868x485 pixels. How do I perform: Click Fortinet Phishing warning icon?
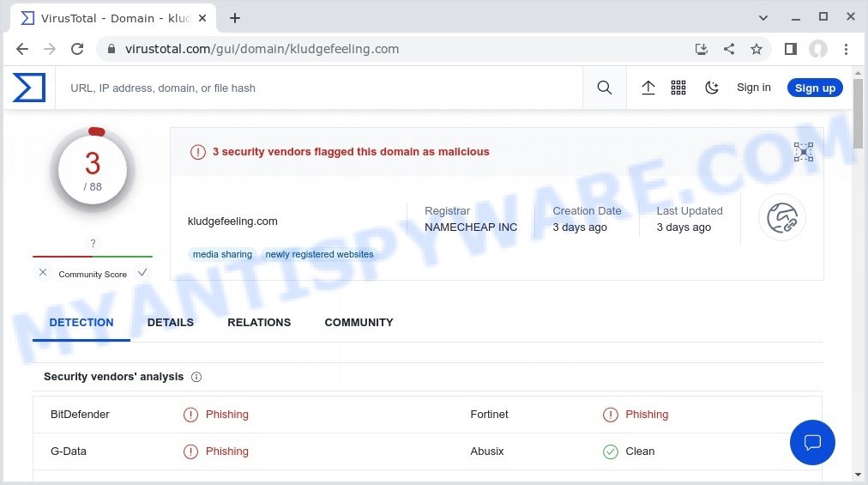(x=610, y=415)
